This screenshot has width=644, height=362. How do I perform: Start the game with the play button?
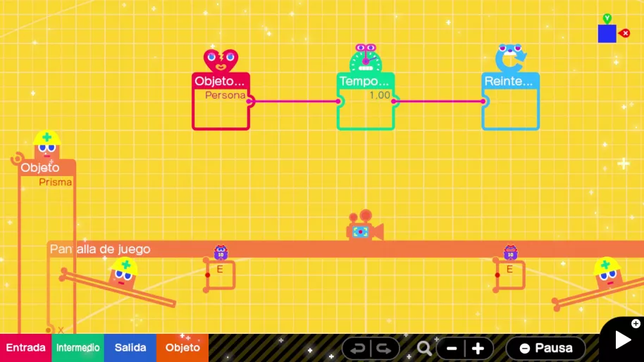623,340
